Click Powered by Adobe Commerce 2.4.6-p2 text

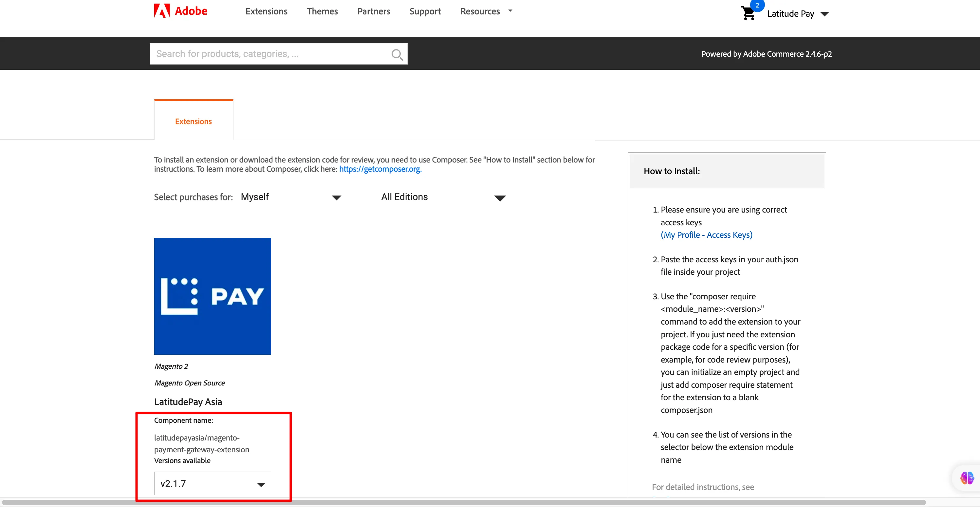(766, 54)
